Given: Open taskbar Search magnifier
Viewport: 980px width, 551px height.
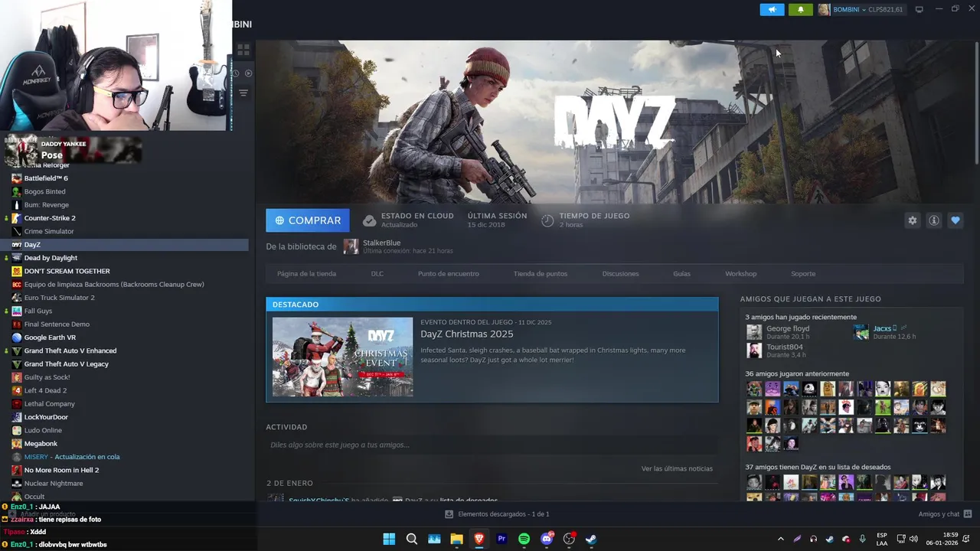Looking at the screenshot, I should click(x=411, y=539).
